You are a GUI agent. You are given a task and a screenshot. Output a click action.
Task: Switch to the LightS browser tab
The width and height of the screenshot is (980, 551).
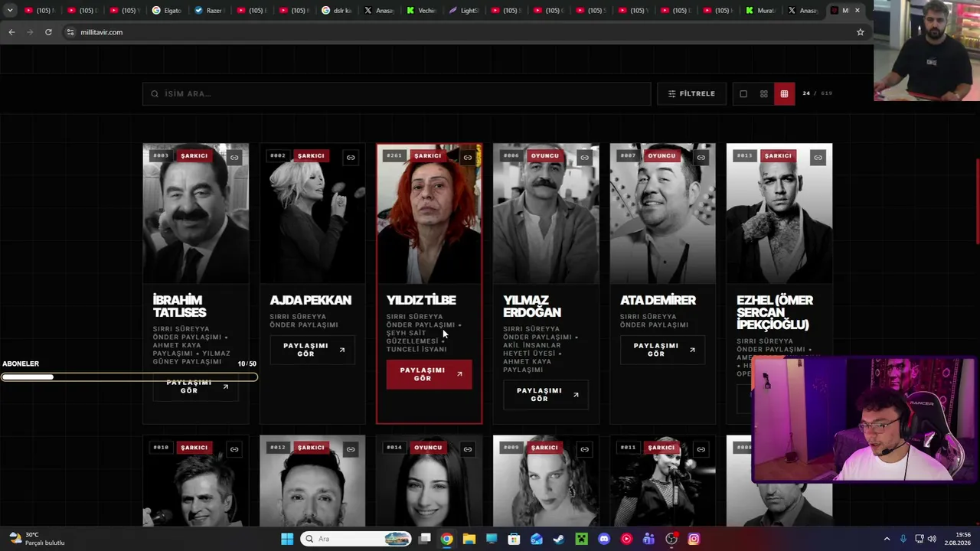click(464, 11)
